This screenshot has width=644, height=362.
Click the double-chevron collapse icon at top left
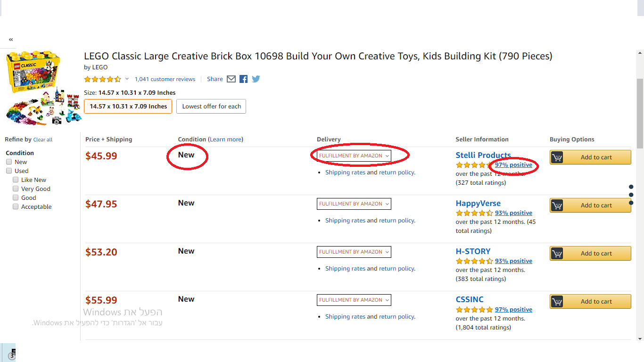coord(11,40)
